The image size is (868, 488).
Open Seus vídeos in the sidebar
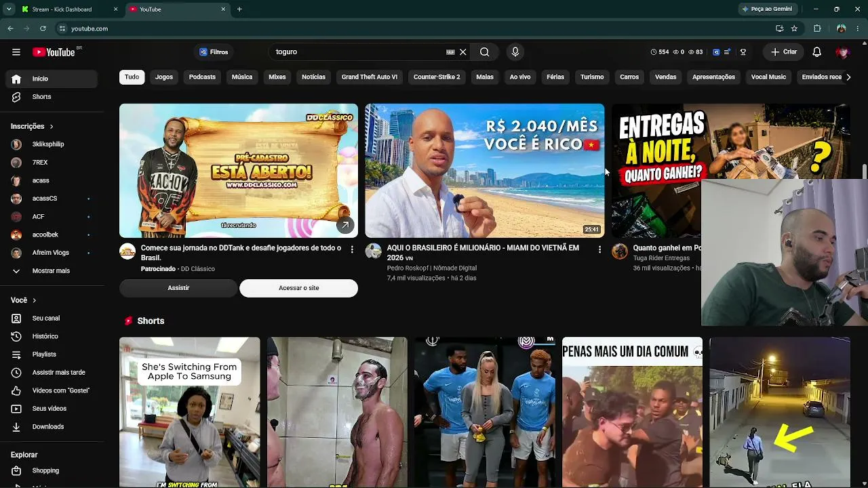pos(52,409)
